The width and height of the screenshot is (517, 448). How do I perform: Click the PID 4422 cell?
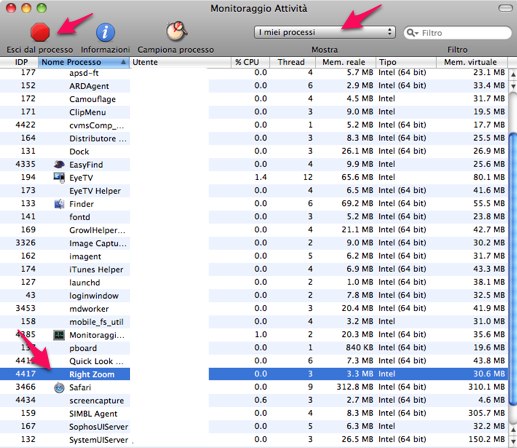pyautogui.click(x=25, y=125)
